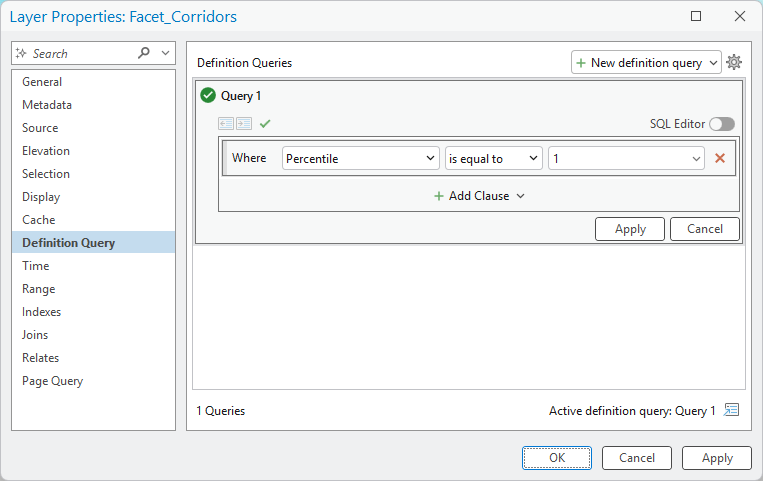Click the search magnifier icon
This screenshot has height=481, width=763.
(144, 53)
